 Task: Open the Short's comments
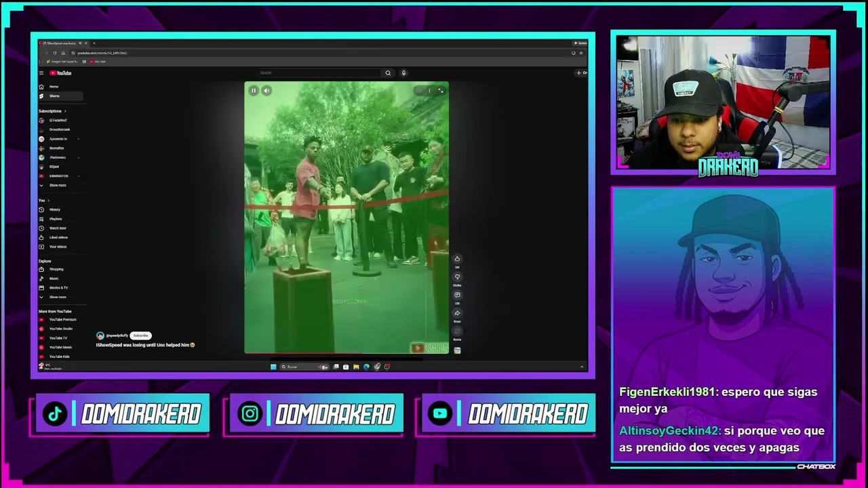pyautogui.click(x=457, y=295)
